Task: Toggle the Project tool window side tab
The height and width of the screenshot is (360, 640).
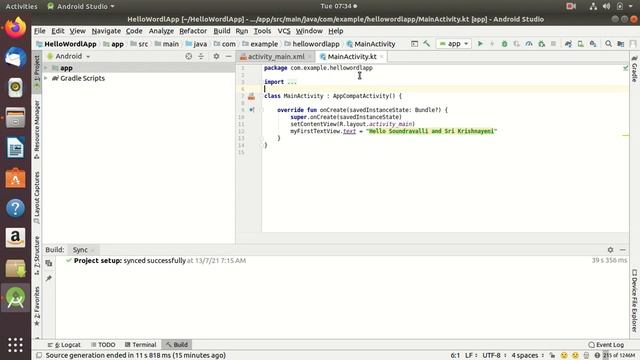Action: [x=37, y=72]
